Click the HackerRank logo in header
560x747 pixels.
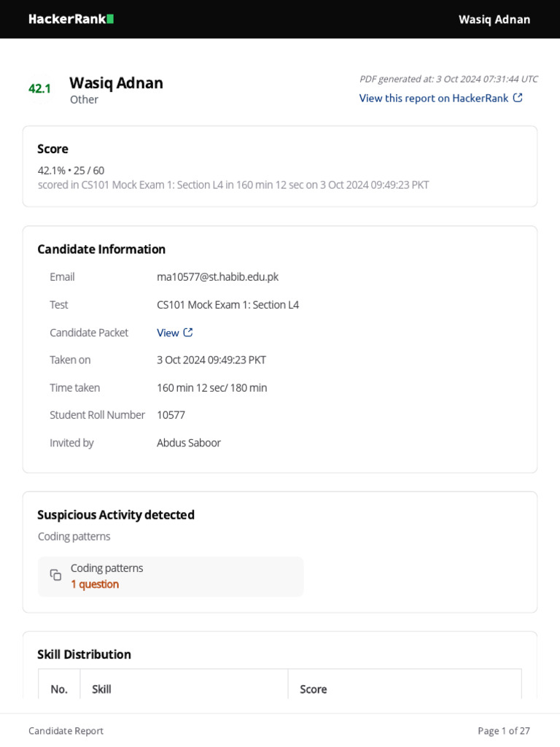click(71, 19)
